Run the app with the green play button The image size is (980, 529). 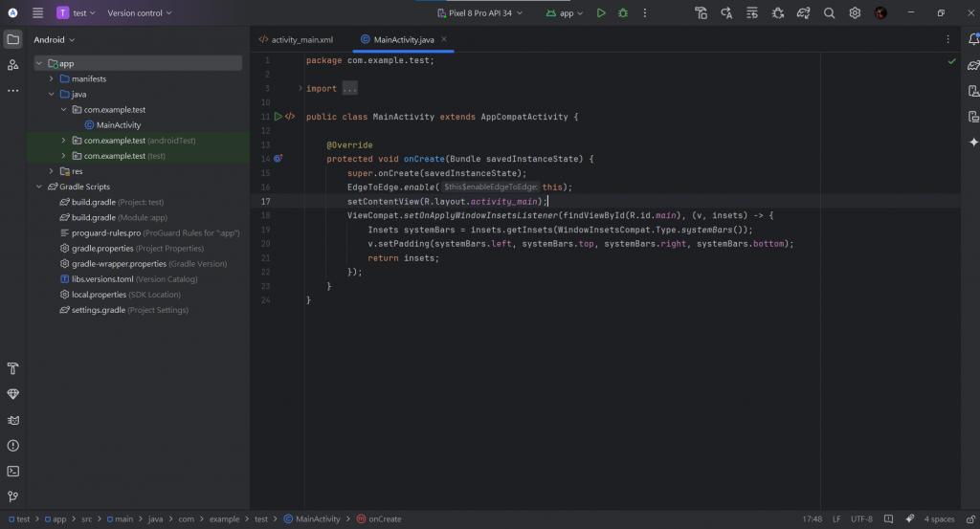click(601, 13)
